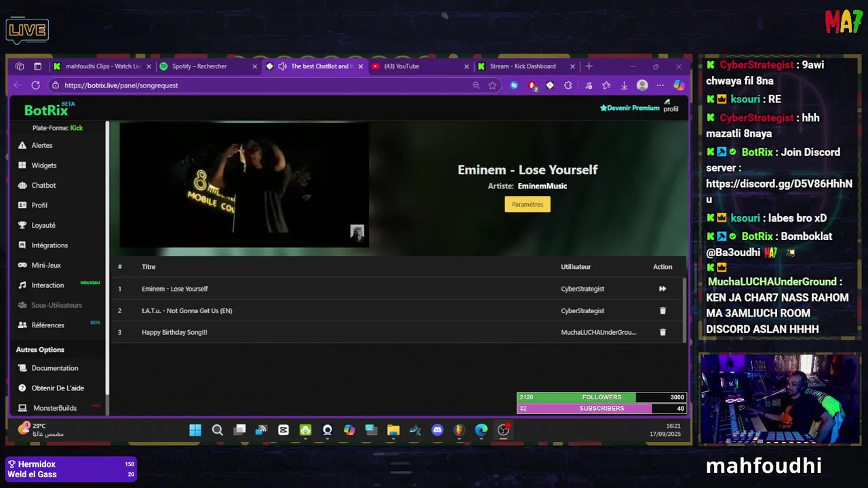868x488 pixels.
Task: Click Devenir Premium link
Action: (x=629, y=108)
